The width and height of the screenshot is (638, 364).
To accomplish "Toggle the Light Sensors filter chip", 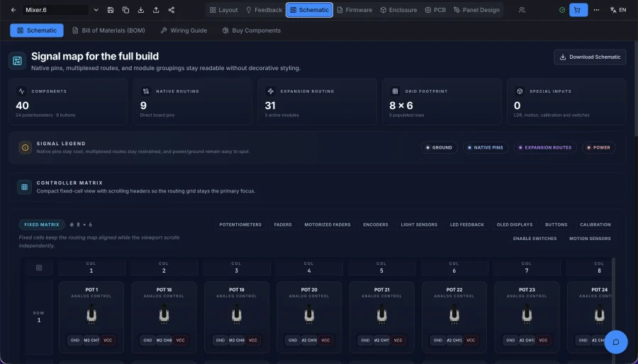I will tap(419, 224).
